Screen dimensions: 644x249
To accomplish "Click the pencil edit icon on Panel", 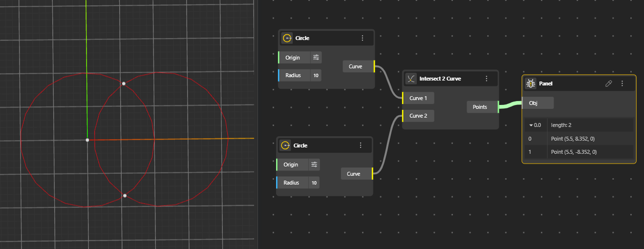I will pyautogui.click(x=608, y=83).
